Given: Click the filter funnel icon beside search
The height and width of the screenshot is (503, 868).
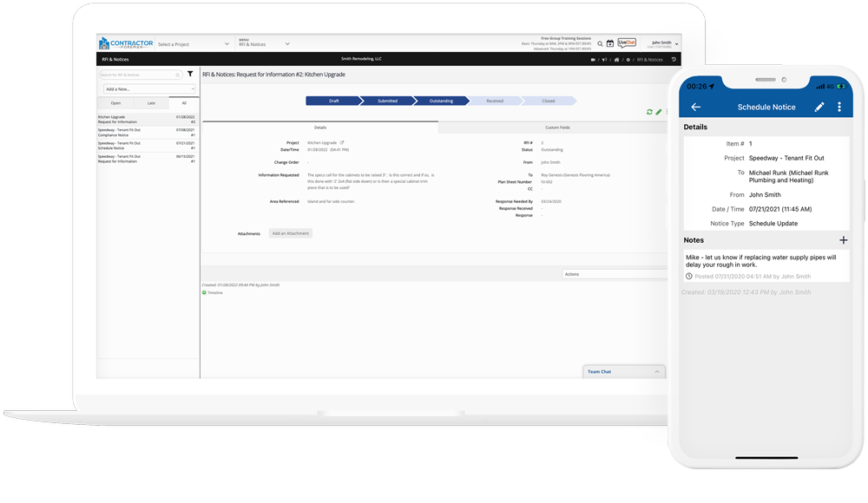Looking at the screenshot, I should click(x=190, y=75).
